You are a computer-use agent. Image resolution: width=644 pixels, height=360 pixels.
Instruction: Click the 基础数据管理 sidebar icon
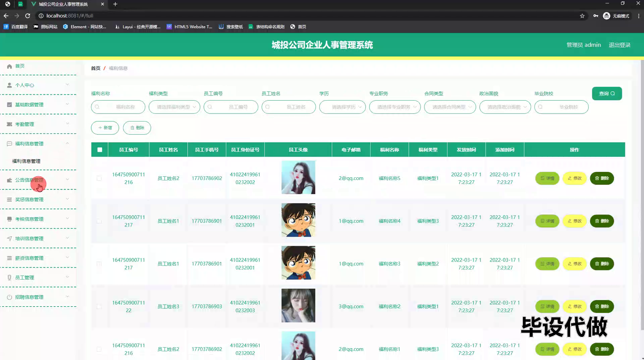9,105
